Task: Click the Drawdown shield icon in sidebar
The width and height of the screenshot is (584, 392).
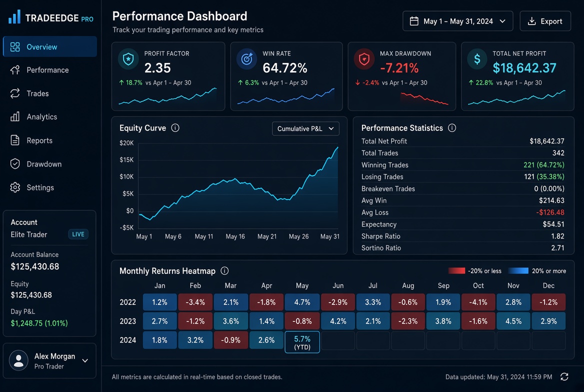Action: pos(15,164)
